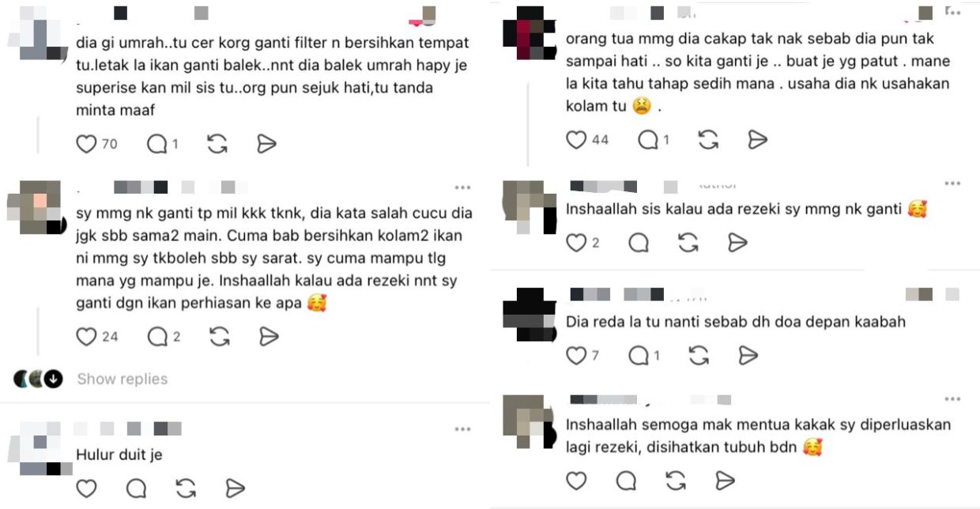This screenshot has width=980, height=509.
Task: Open three-dot menu on 'Inshaallah sis kalau' comment
Action: pos(952,183)
